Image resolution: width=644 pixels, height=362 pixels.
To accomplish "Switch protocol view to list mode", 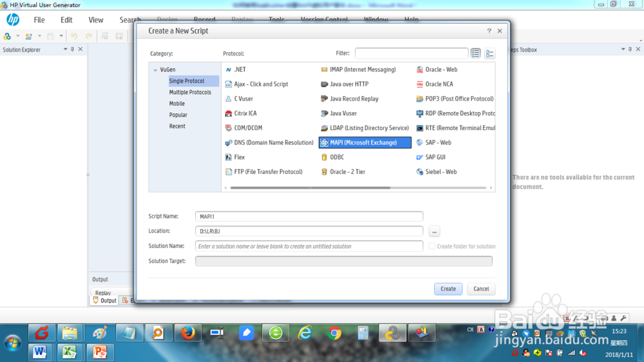I will coord(476,53).
